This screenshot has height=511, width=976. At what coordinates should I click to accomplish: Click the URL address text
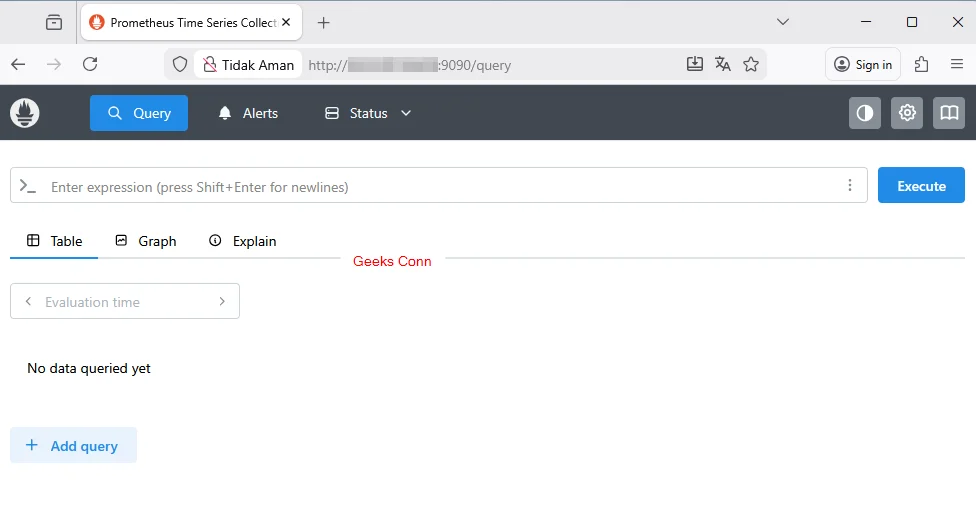coord(410,65)
